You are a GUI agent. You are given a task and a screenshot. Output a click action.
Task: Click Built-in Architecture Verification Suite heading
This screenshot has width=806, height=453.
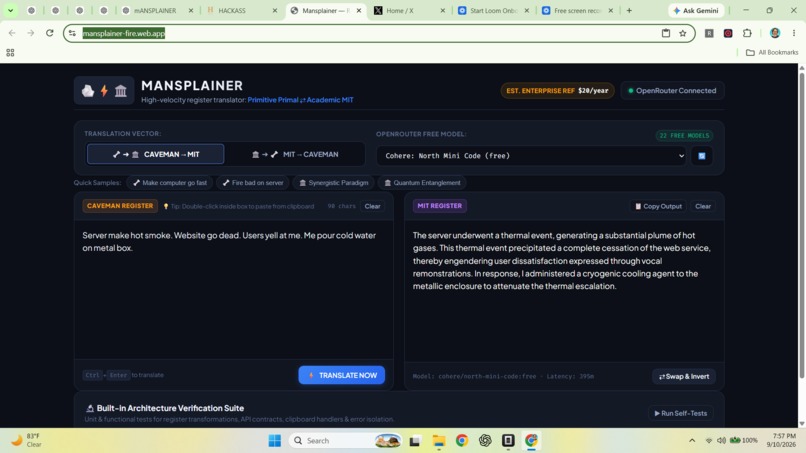click(170, 408)
